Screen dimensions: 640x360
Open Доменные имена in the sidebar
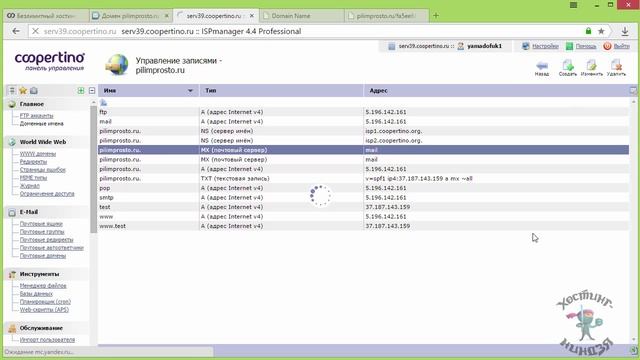point(42,124)
